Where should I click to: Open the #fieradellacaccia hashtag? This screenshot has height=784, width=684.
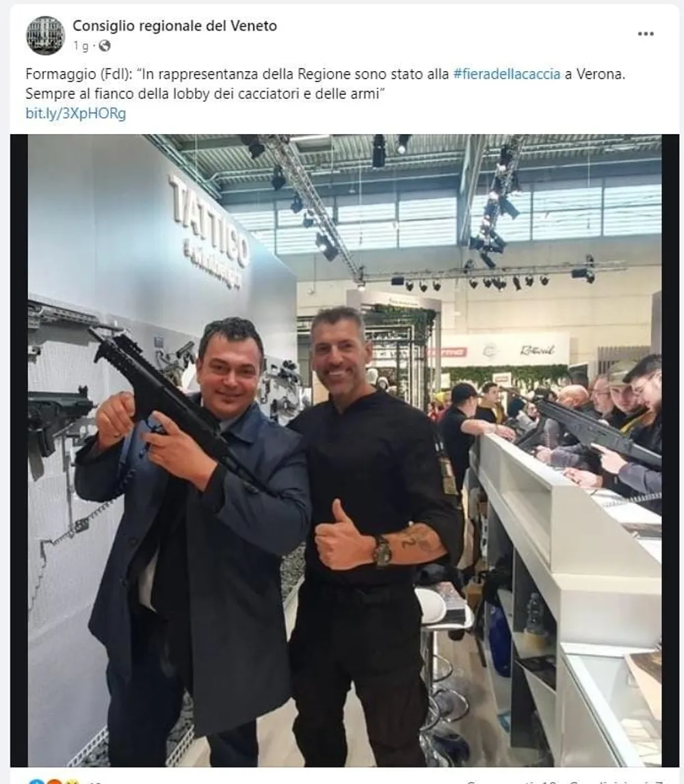click(x=506, y=74)
